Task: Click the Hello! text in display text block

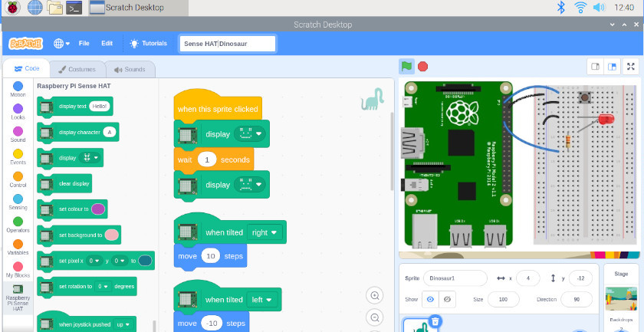Action: 100,107
